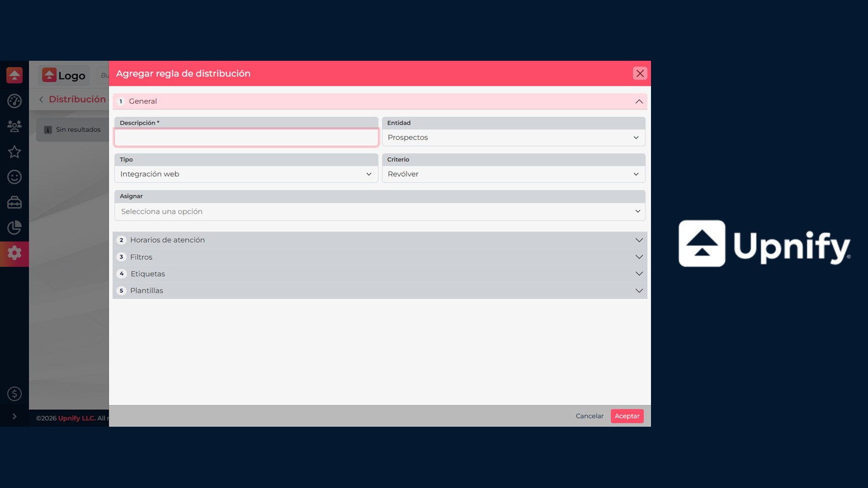The height and width of the screenshot is (488, 868).
Task: Click the dollar sign billing icon
Action: coord(15,394)
